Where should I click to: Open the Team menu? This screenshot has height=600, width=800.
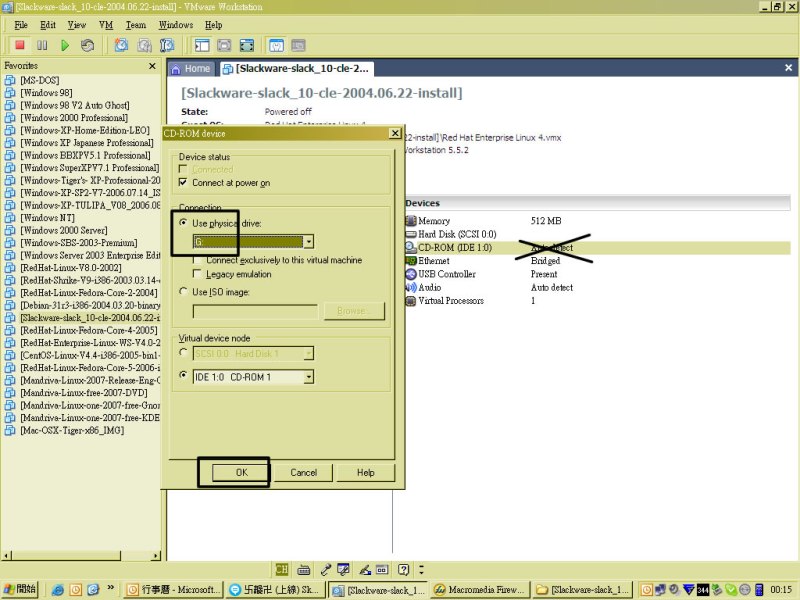click(x=136, y=25)
